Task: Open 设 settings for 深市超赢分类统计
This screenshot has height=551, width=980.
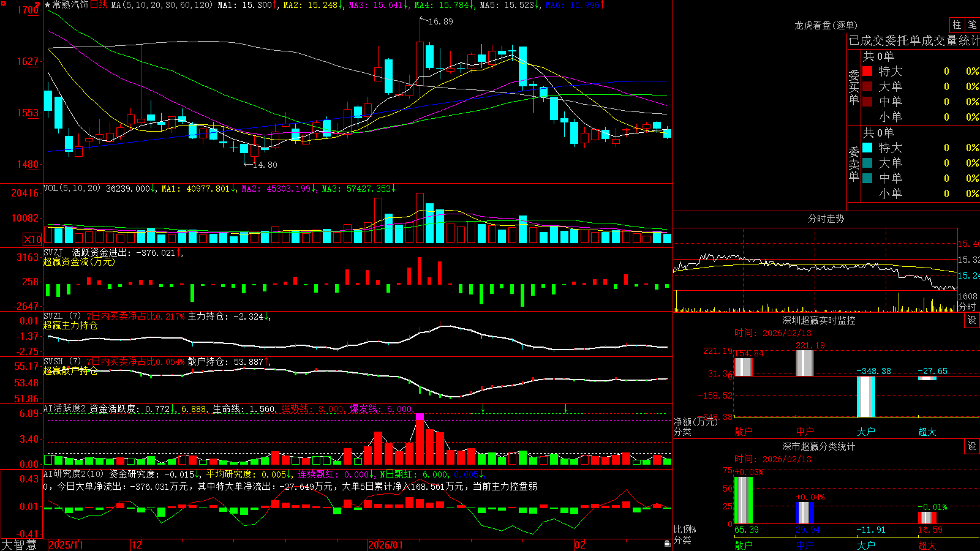Action: [972, 446]
